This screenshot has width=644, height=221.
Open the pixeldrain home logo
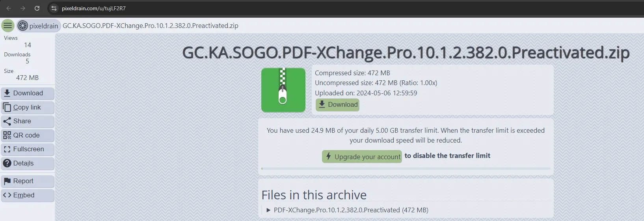point(39,26)
